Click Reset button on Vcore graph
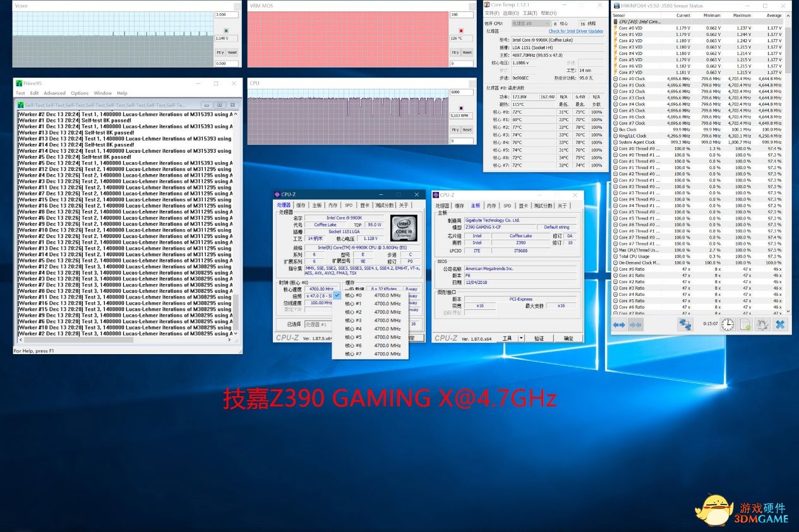Image resolution: width=799 pixels, height=532 pixels. pyautogui.click(x=232, y=52)
